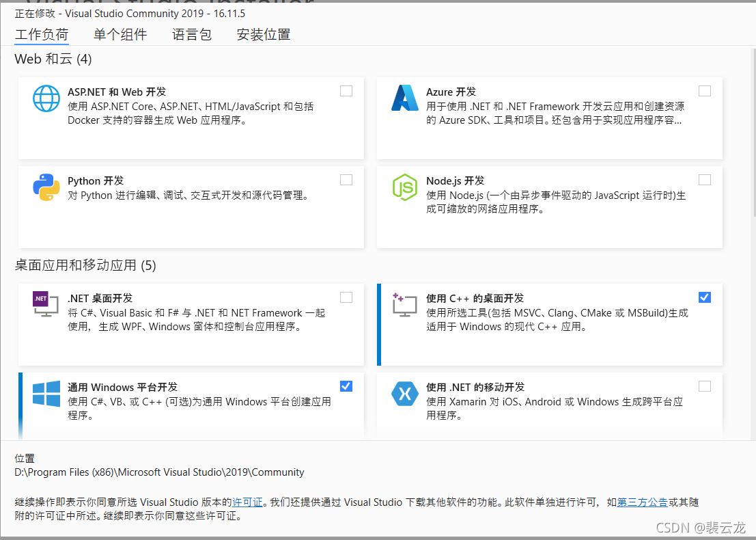
Task: Select 使用 C++ 的桌面开发 title
Action: [x=475, y=298]
